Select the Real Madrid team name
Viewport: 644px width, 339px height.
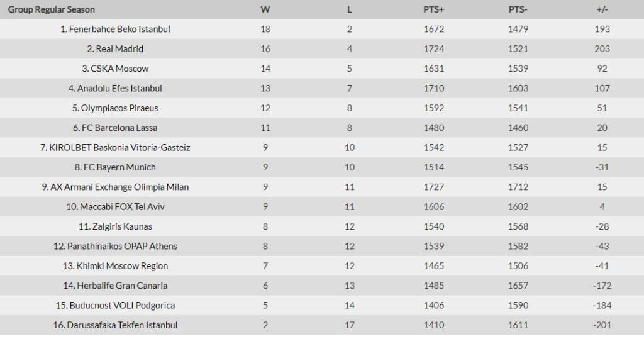115,49
